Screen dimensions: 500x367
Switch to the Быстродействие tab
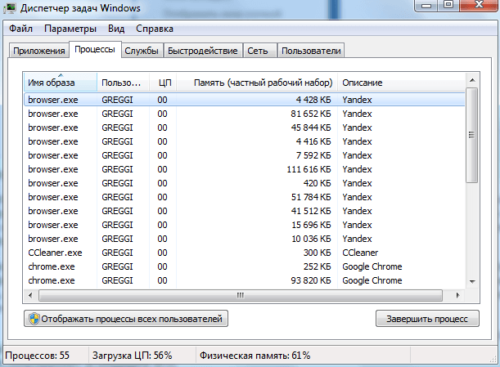click(203, 51)
